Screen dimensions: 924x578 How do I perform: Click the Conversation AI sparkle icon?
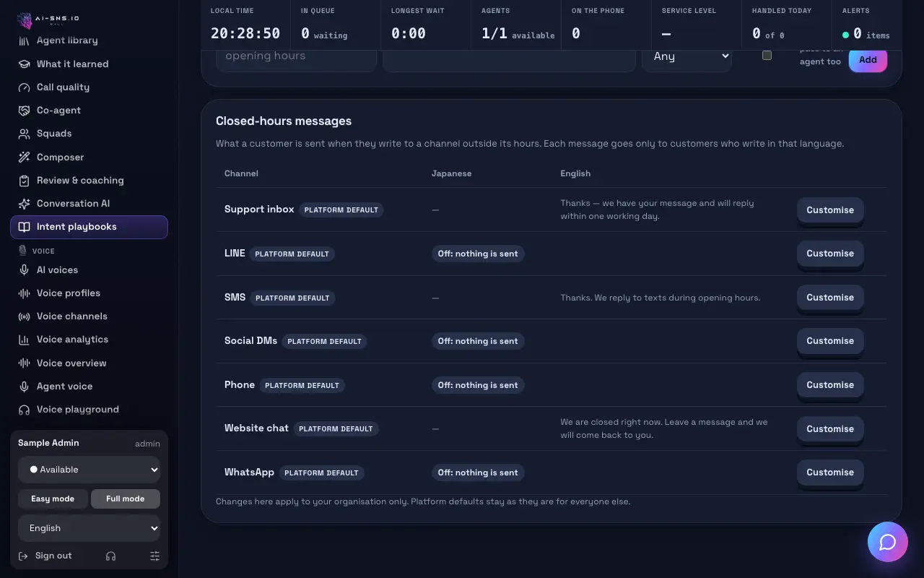[24, 203]
